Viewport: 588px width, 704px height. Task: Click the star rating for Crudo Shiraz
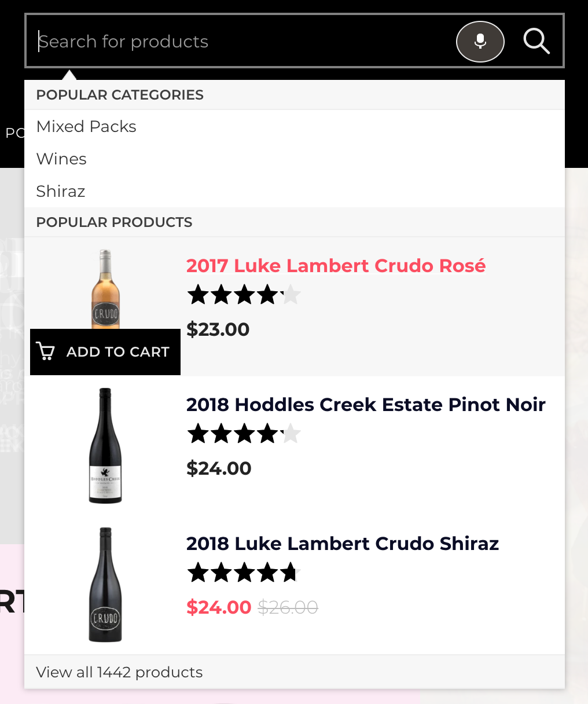pyautogui.click(x=244, y=573)
